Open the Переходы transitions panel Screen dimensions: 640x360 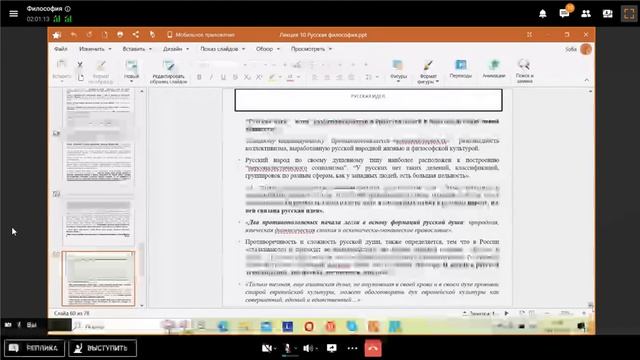point(461,69)
